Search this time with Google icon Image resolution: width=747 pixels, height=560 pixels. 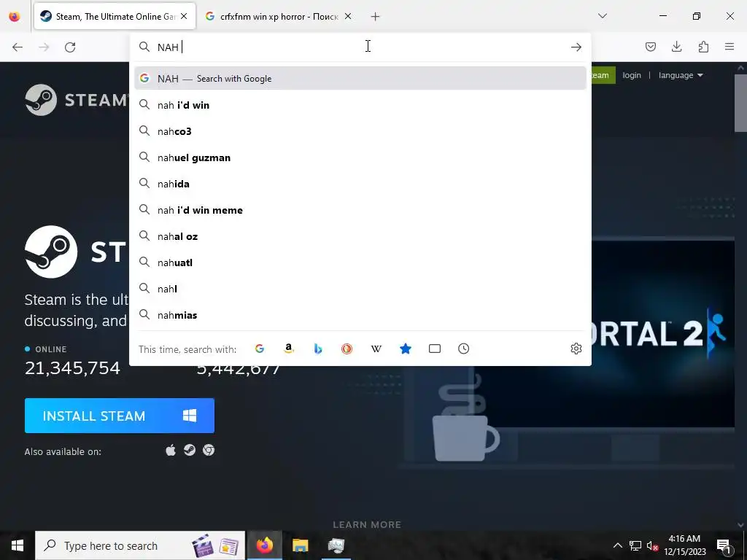click(260, 349)
